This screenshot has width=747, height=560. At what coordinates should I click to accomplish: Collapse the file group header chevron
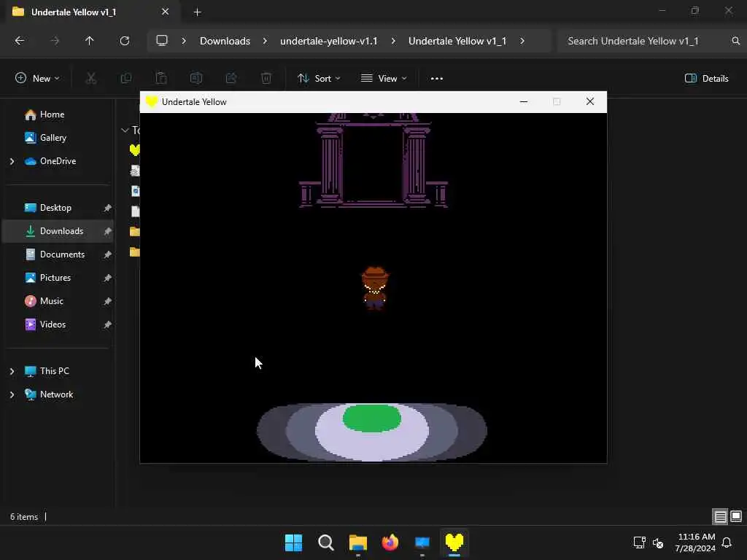[x=125, y=131]
